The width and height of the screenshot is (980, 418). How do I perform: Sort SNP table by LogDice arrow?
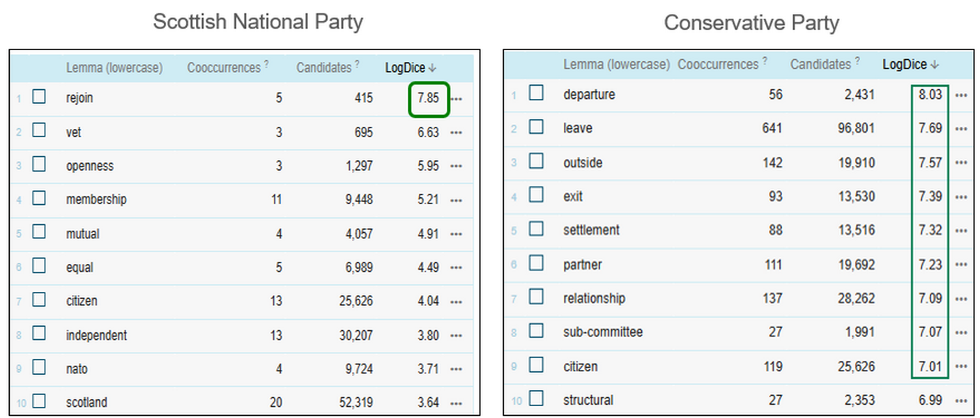[x=432, y=68]
